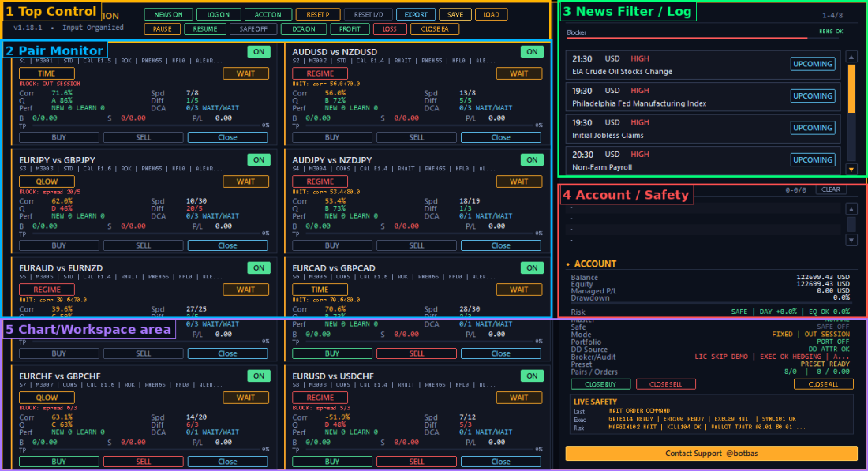
Task: Click SELL on the AUDUSD vs NZDUSD card
Action: coord(417,137)
